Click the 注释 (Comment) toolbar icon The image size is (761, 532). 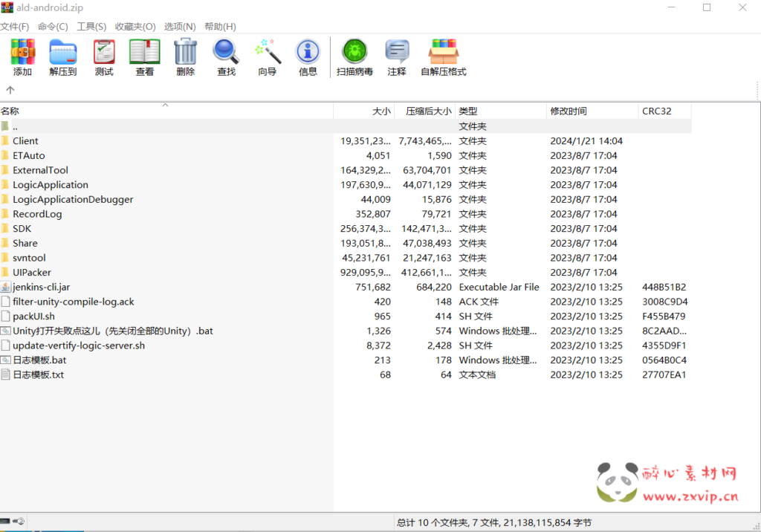(x=397, y=57)
